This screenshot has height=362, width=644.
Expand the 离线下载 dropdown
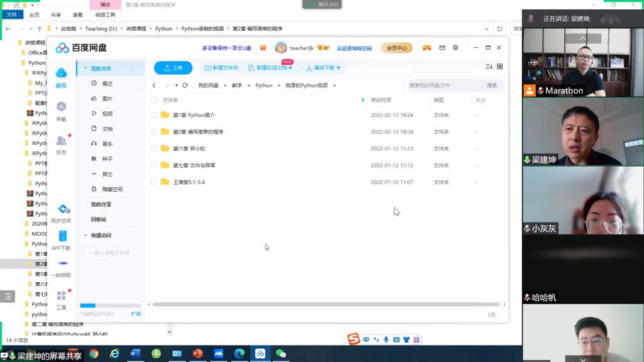tap(323, 68)
